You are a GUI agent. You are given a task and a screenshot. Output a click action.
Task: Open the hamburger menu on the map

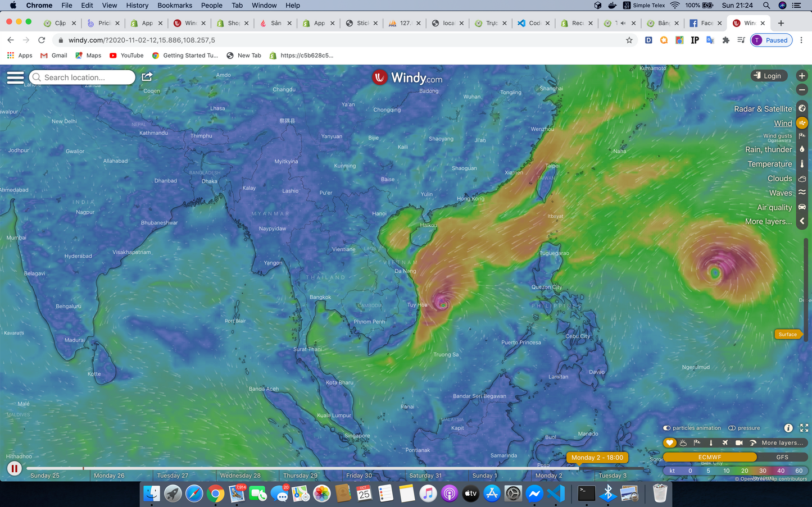15,77
